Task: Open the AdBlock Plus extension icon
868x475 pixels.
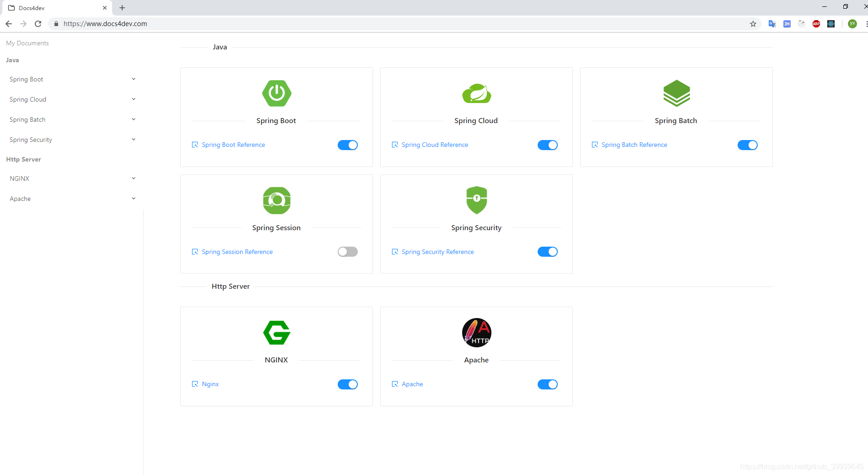Action: [x=816, y=24]
